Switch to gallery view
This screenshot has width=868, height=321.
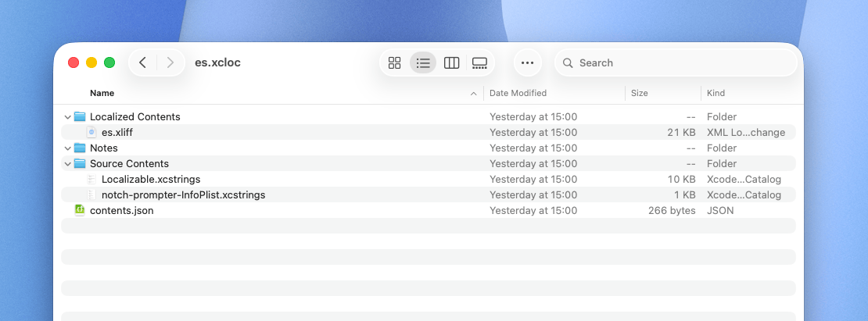pos(479,62)
